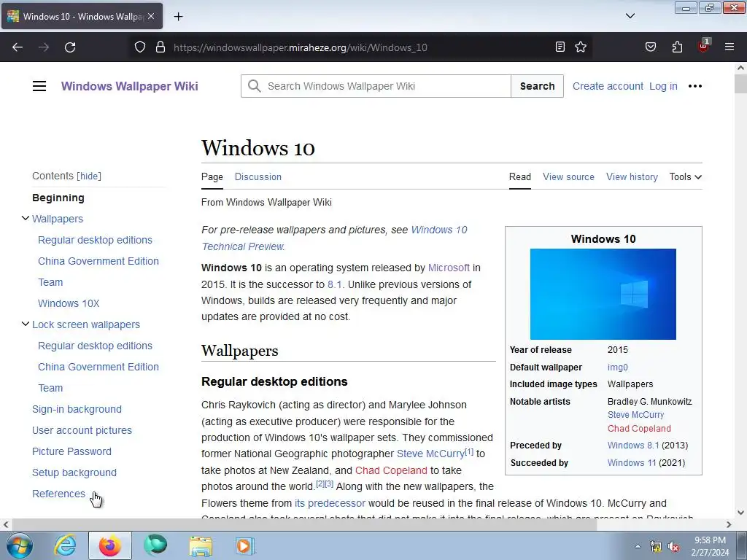747x560 pixels.
Task: Click the magnifier icon in the wiki search box
Action: [255, 86]
